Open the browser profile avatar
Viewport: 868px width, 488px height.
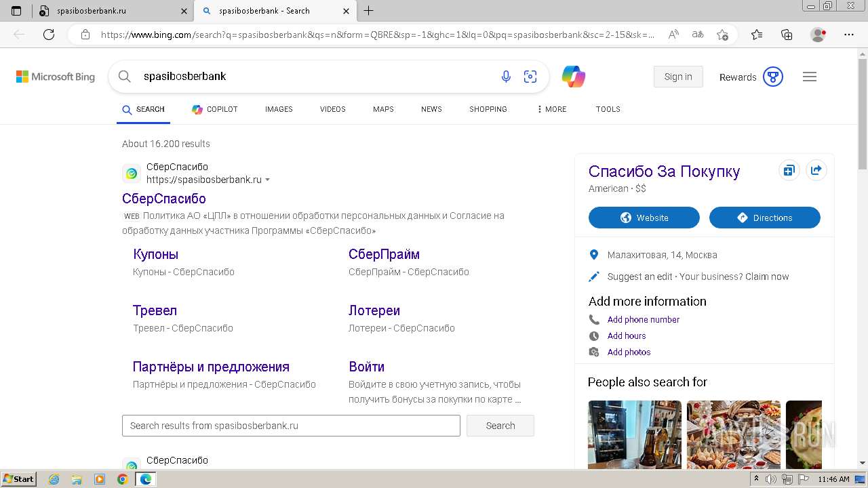click(818, 35)
